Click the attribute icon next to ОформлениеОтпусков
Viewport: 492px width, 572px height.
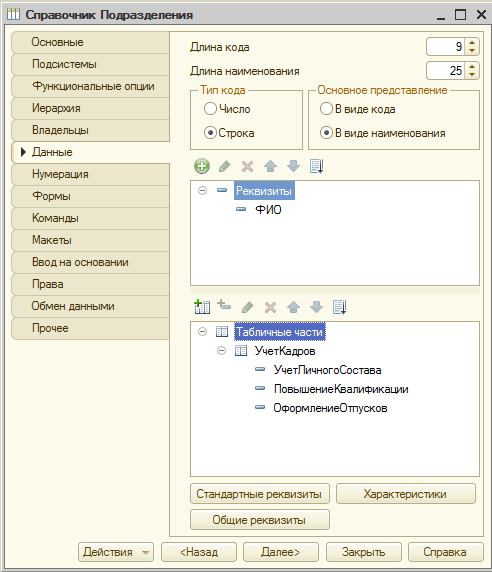[260, 407]
